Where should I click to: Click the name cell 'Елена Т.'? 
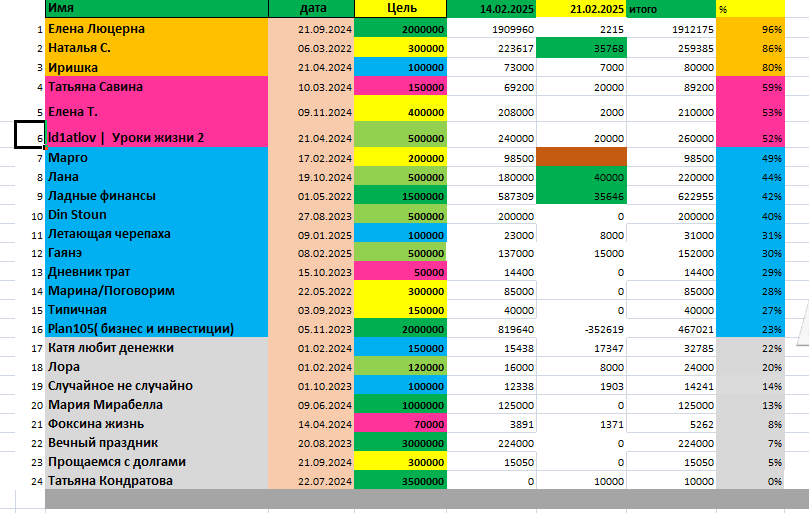point(157,109)
